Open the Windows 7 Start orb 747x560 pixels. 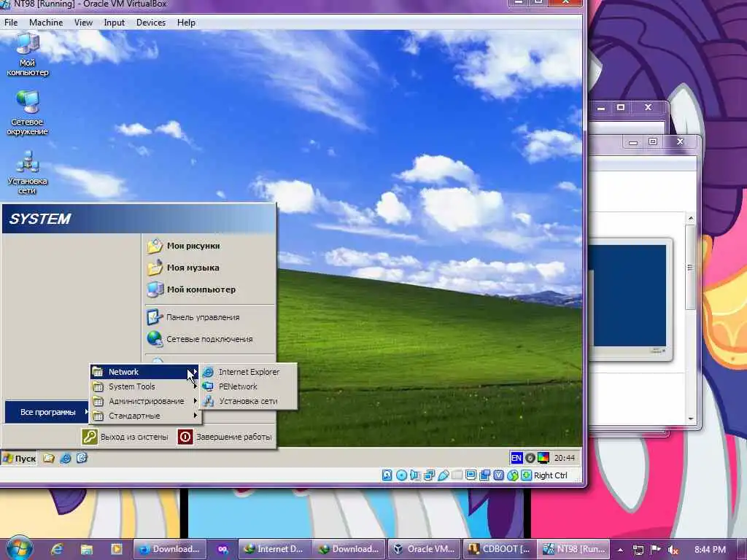click(18, 548)
